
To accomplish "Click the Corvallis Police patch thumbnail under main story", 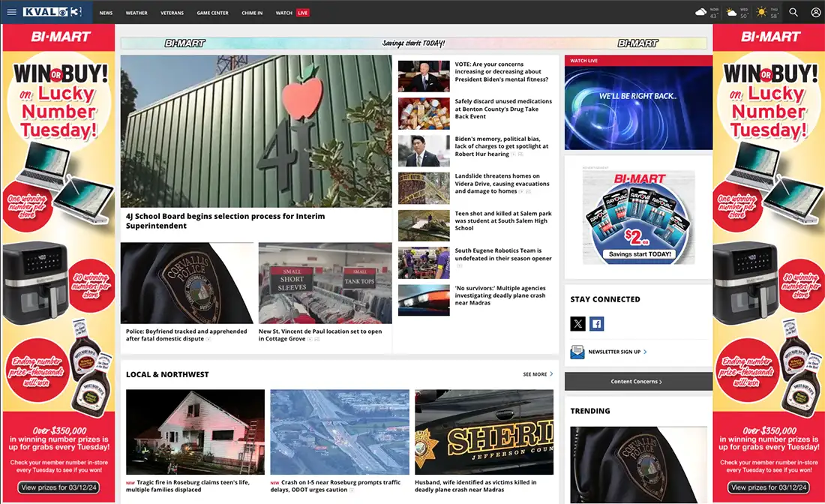I will point(187,283).
